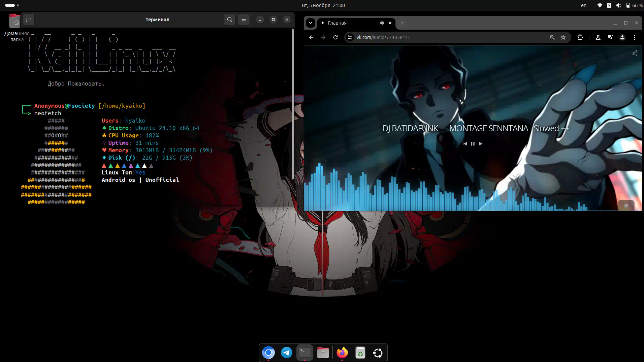Reload the vk.com page

[x=335, y=37]
